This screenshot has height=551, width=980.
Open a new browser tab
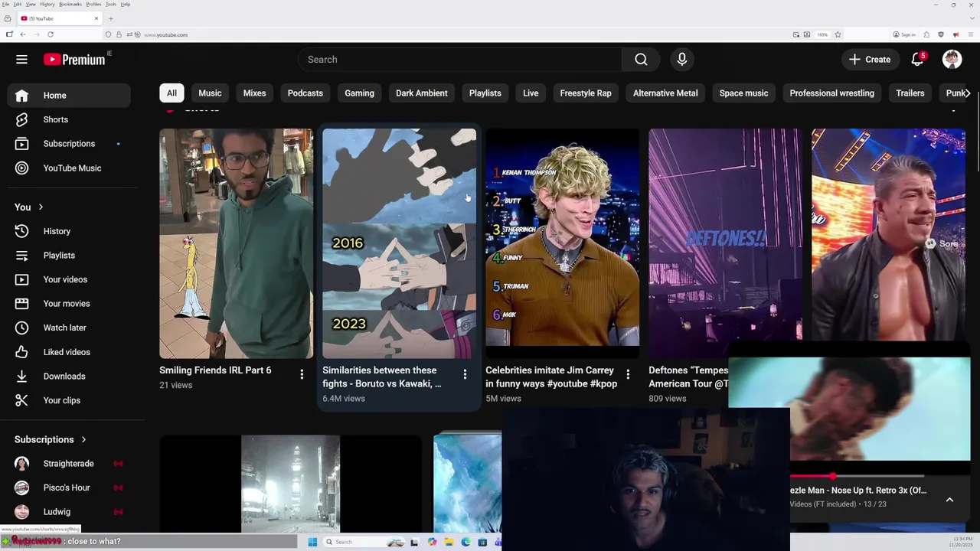pos(110,18)
